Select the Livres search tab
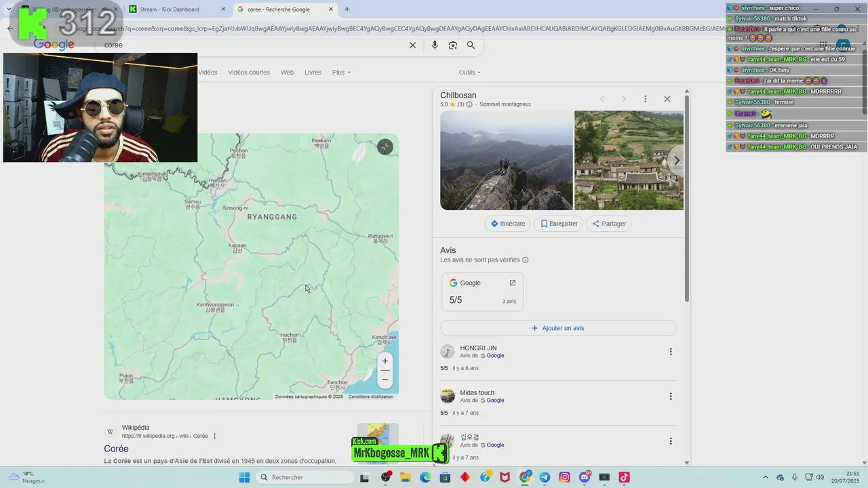This screenshot has height=488, width=868. (x=313, y=73)
